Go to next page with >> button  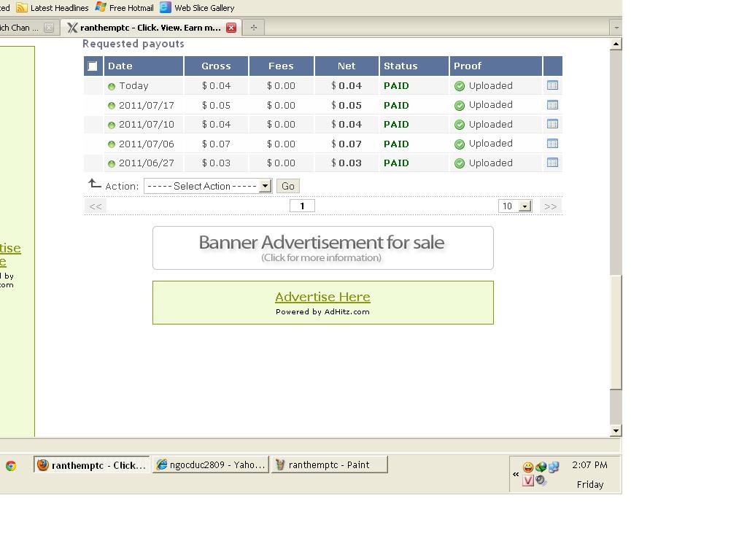click(x=550, y=206)
